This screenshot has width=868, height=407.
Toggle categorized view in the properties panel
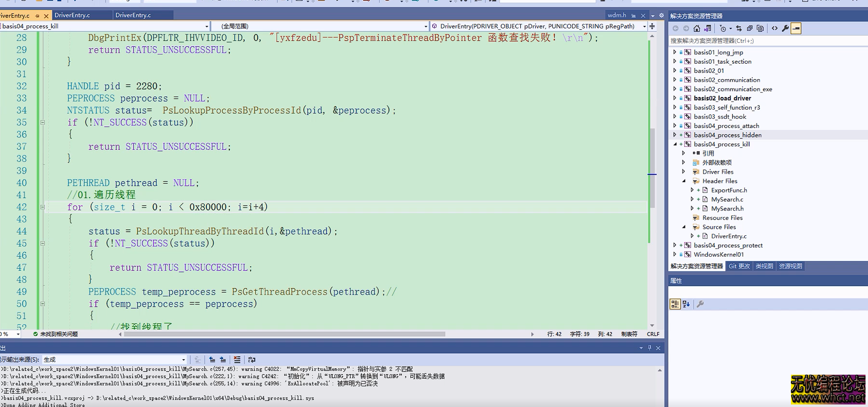pos(675,304)
